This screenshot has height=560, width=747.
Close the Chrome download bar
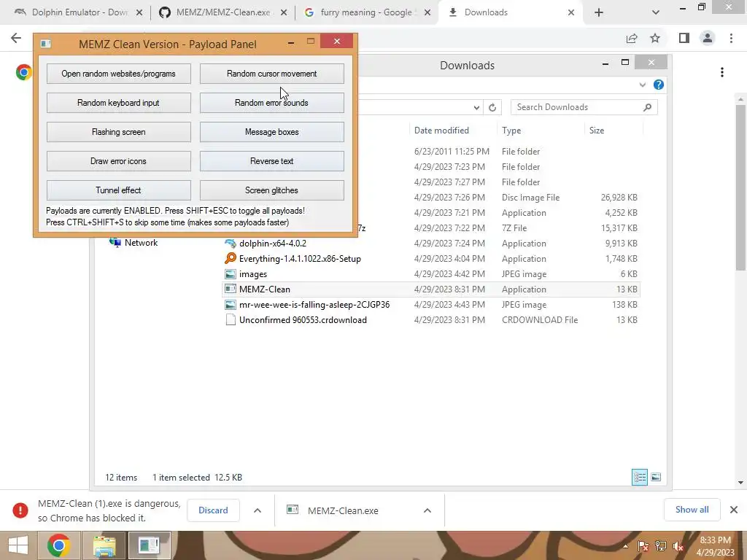[x=734, y=510]
